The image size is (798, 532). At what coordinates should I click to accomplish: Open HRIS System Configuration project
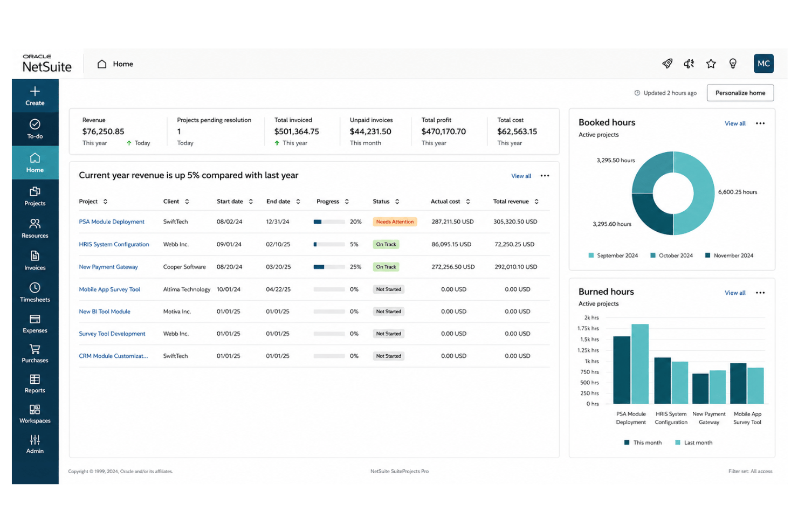point(114,244)
